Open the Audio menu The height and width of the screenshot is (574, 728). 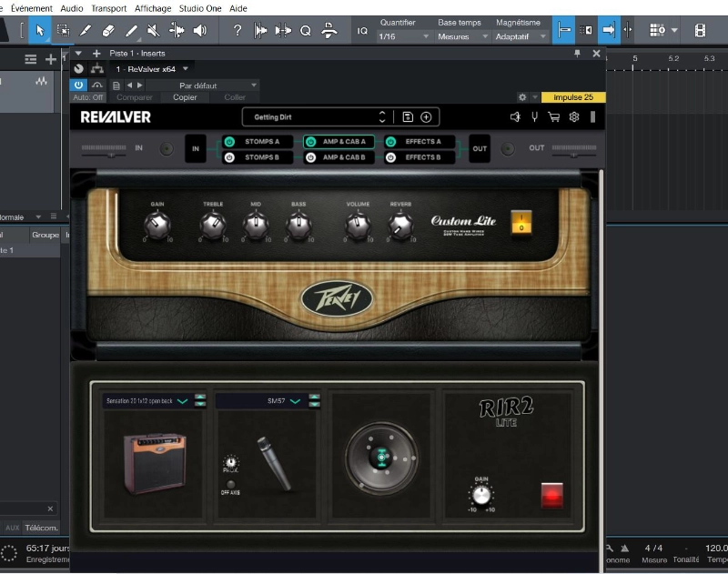click(72, 8)
